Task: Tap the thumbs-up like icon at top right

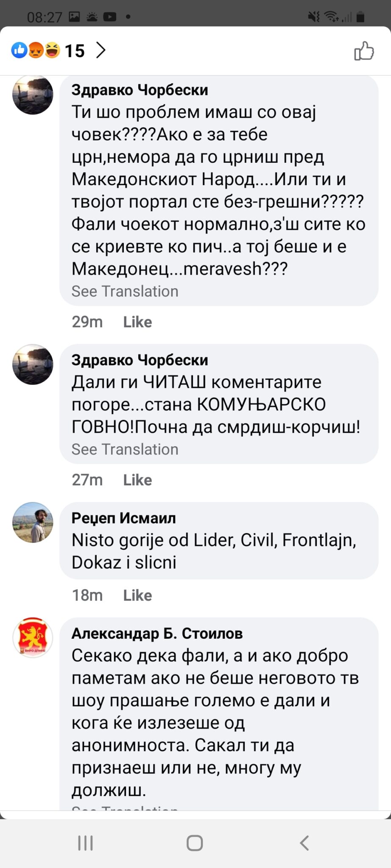Action: pyautogui.click(x=364, y=51)
